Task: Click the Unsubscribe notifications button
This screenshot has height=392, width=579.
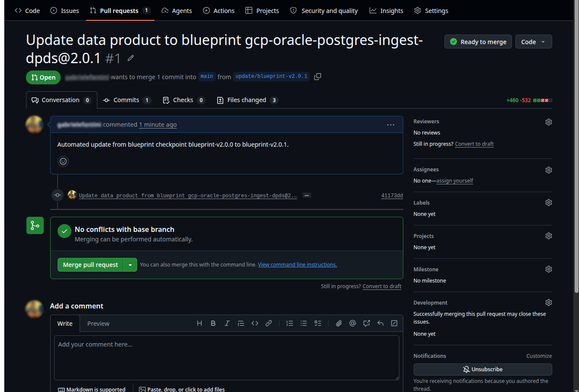Action: (x=483, y=370)
